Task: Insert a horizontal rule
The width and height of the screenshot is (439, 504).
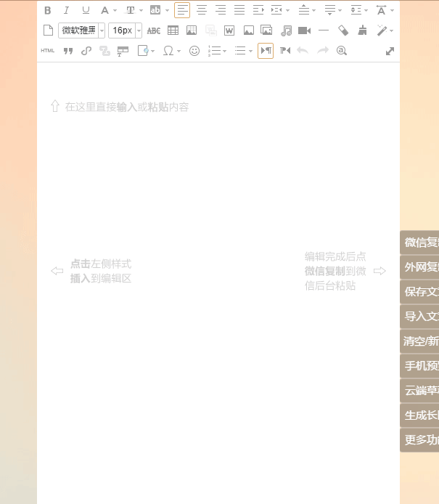Action: tap(324, 31)
